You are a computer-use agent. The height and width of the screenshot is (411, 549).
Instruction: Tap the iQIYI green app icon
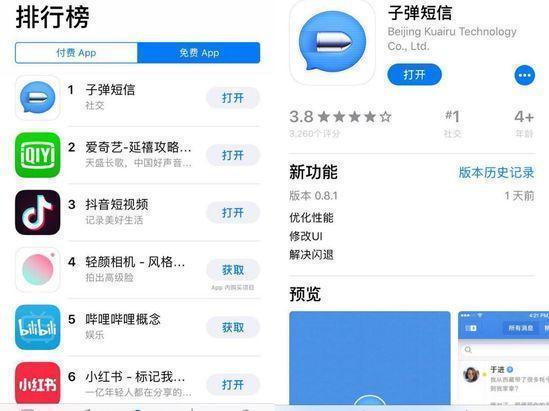pyautogui.click(x=37, y=155)
